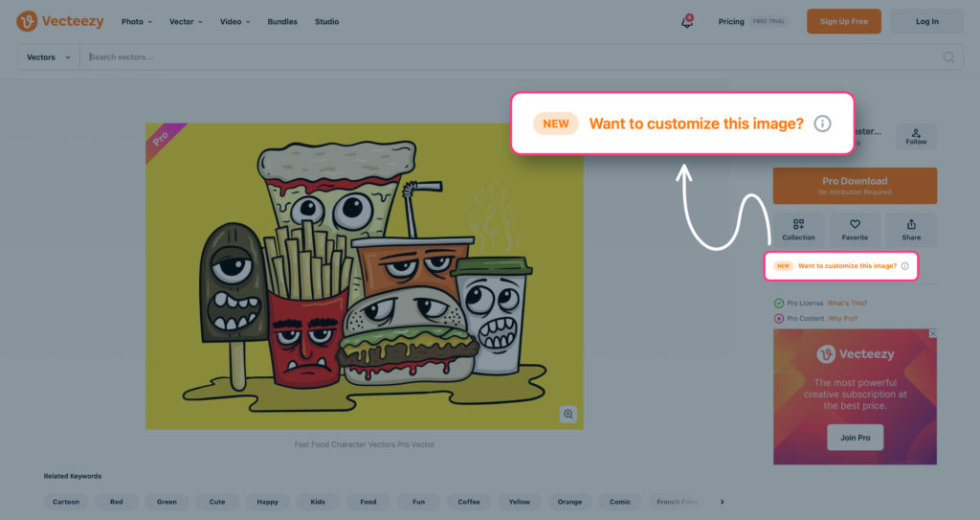980x520 pixels.
Task: Focus the Search vectors input field
Action: point(513,57)
